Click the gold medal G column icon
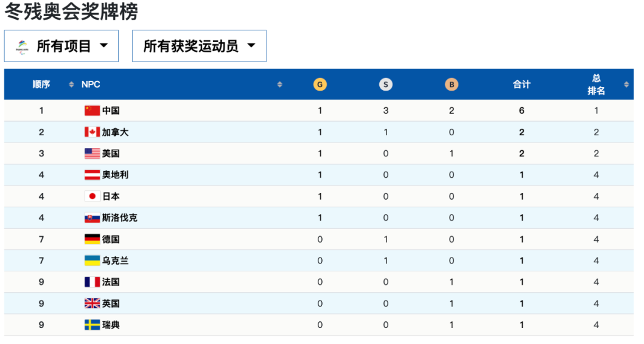The height and width of the screenshot is (344, 644). tap(320, 85)
